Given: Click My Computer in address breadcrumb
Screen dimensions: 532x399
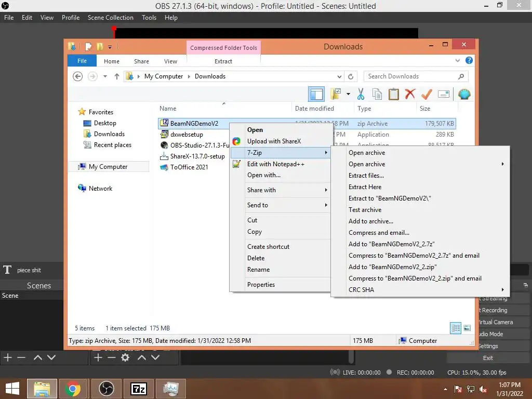Looking at the screenshot, I should (x=164, y=76).
